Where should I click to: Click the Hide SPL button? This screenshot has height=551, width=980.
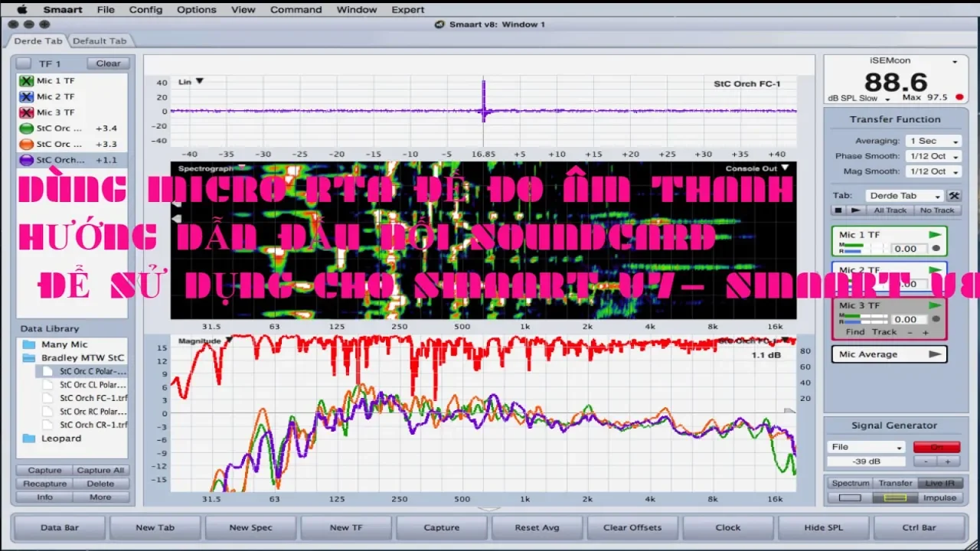[x=823, y=527]
